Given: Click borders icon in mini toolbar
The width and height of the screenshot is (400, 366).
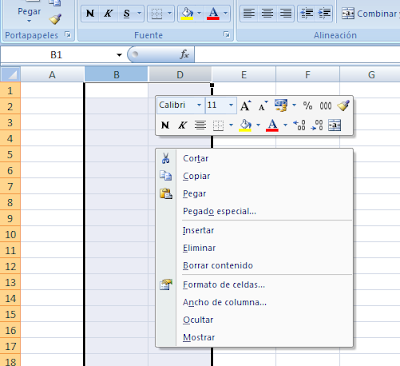Looking at the screenshot, I should (x=218, y=125).
